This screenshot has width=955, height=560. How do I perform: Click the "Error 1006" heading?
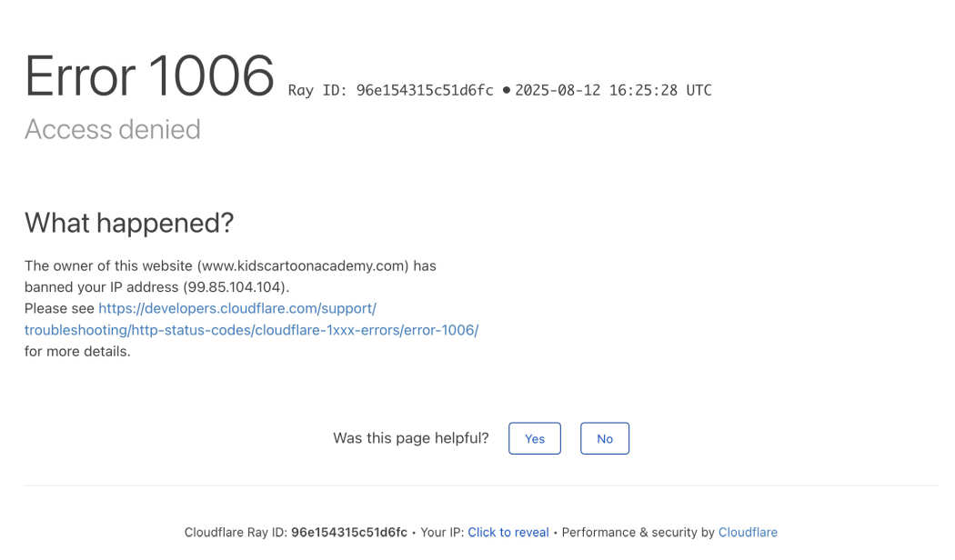(x=149, y=75)
